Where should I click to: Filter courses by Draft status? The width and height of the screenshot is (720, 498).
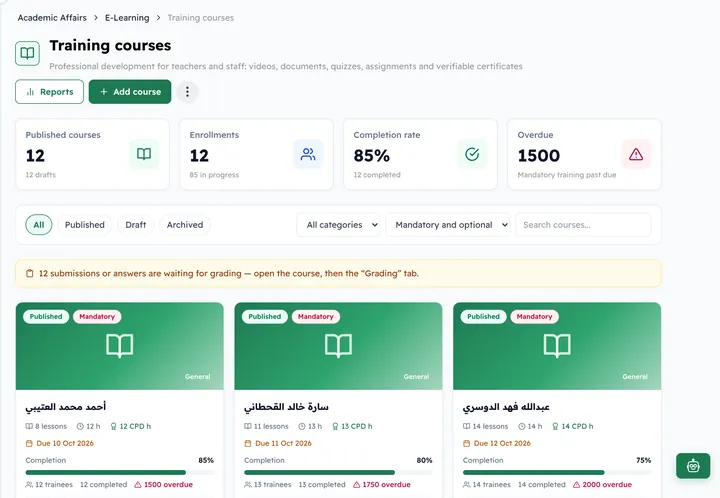(135, 225)
